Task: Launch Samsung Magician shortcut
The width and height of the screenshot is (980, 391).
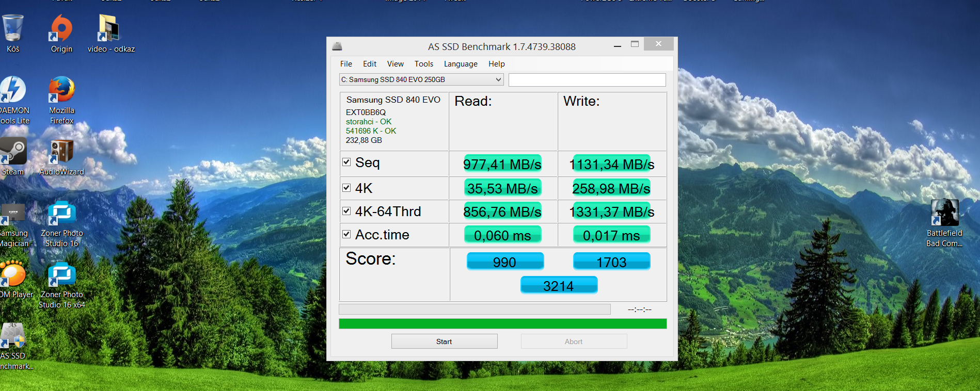Action: 14,225
